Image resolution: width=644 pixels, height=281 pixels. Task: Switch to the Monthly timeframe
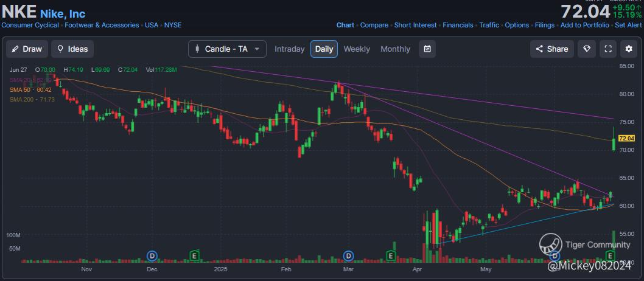395,49
